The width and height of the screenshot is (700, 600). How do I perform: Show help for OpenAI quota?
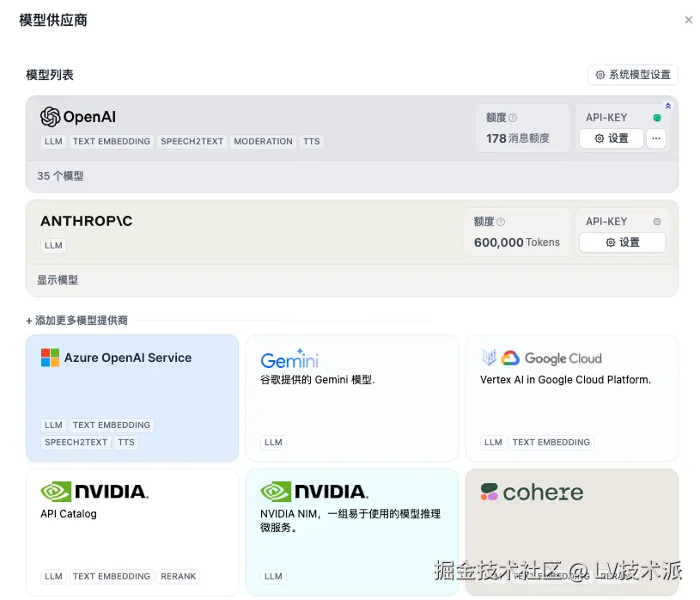pyautogui.click(x=513, y=118)
